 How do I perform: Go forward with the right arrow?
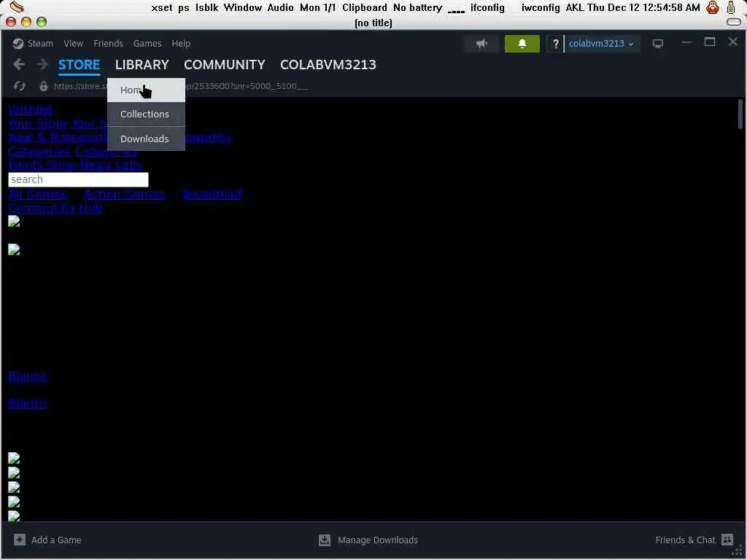[x=42, y=64]
